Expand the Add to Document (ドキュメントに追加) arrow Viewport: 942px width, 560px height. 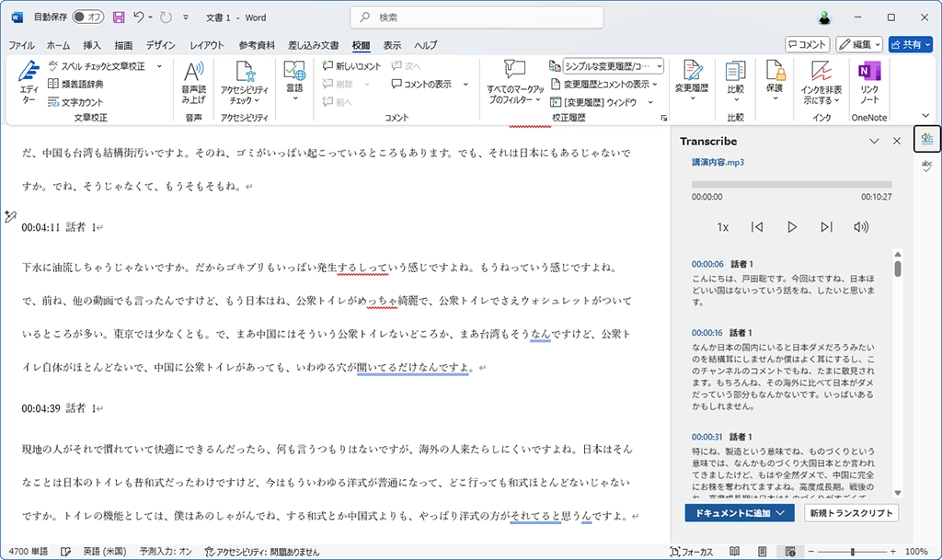781,513
